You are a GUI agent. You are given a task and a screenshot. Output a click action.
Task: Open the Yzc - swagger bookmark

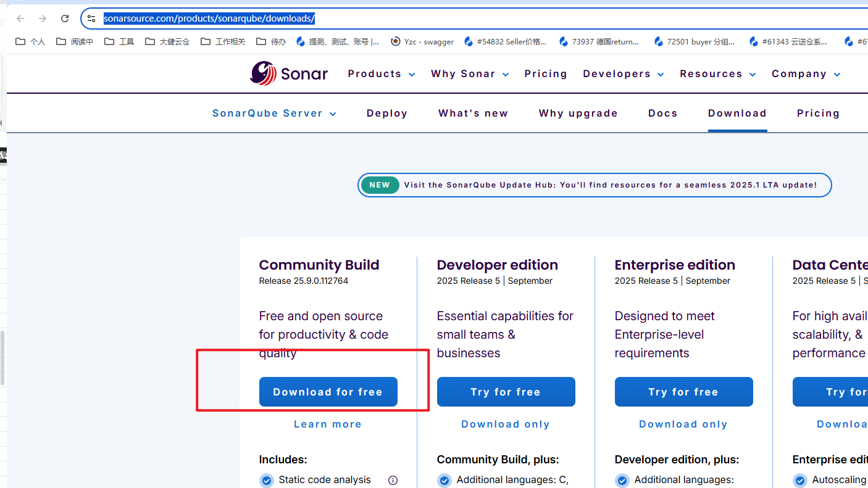[x=422, y=41]
